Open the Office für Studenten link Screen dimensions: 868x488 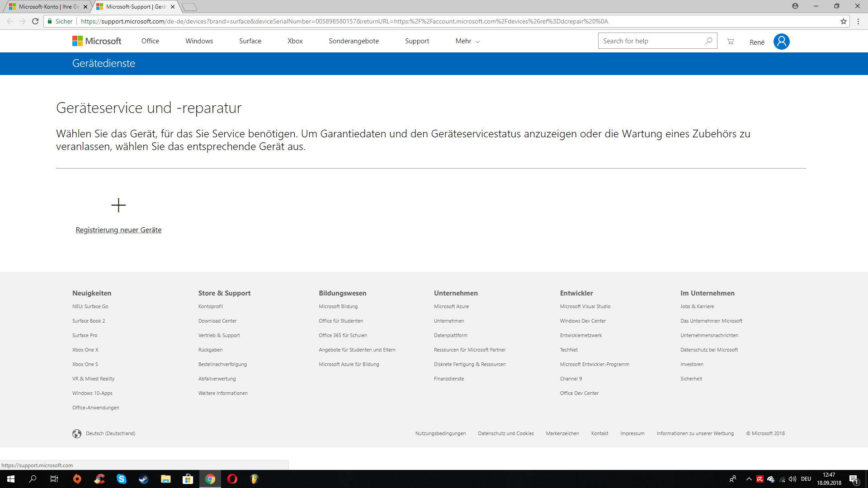point(341,321)
